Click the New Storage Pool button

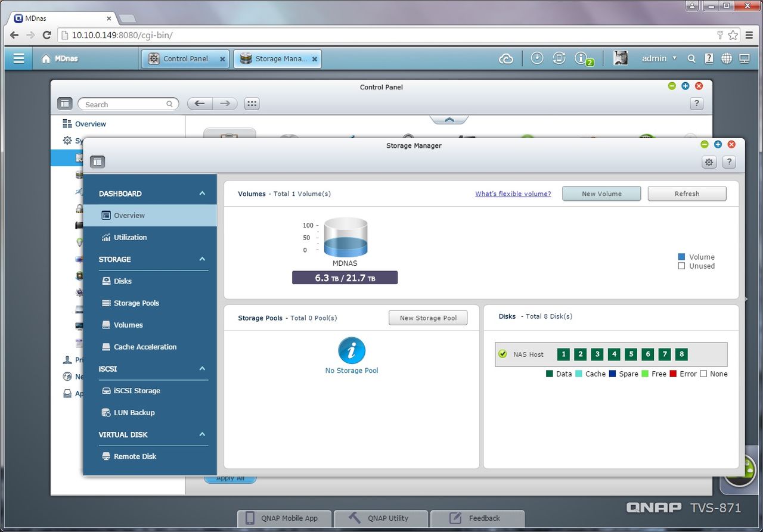[428, 318]
